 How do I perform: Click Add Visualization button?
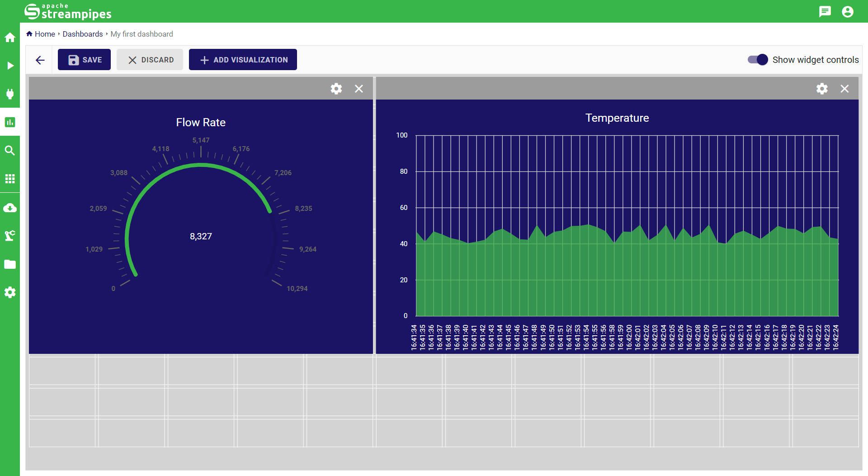pyautogui.click(x=243, y=60)
